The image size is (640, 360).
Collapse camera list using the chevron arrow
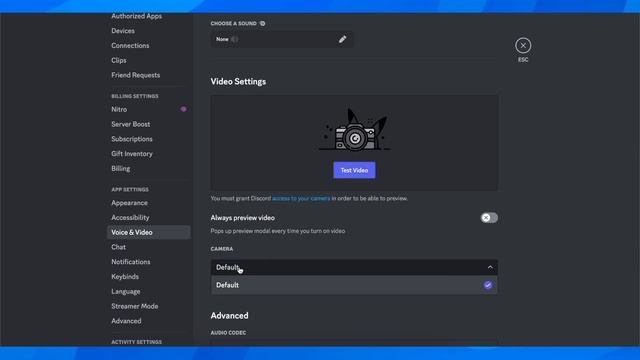(x=490, y=267)
